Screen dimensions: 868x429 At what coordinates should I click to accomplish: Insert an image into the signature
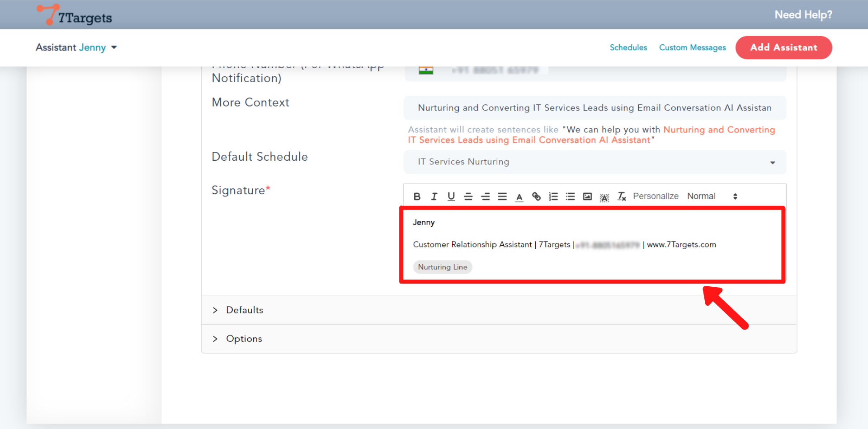587,196
